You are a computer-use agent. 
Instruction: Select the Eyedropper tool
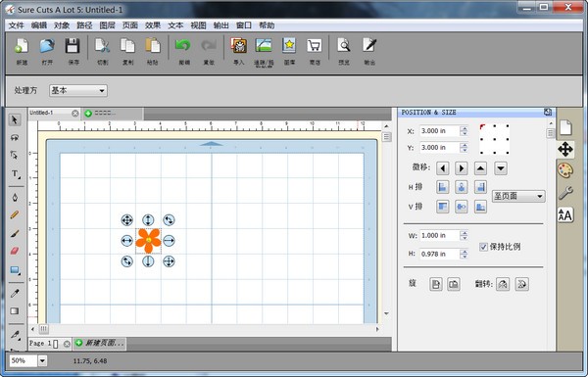click(15, 293)
